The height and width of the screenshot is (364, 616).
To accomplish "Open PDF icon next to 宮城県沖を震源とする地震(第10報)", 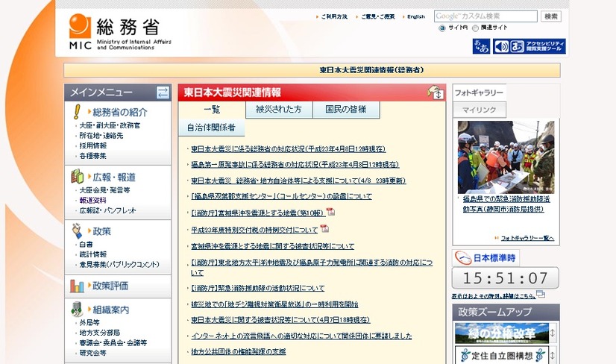I will 331,212.
